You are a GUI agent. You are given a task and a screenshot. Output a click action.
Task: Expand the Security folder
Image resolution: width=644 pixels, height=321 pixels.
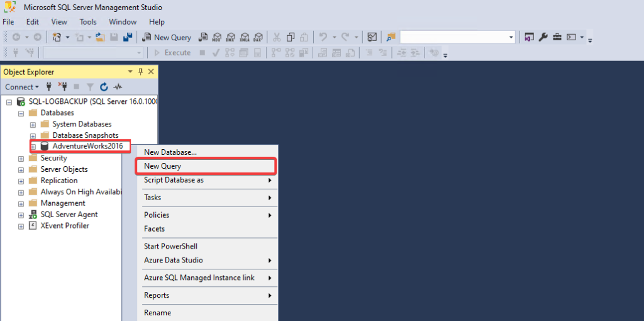[21, 158]
